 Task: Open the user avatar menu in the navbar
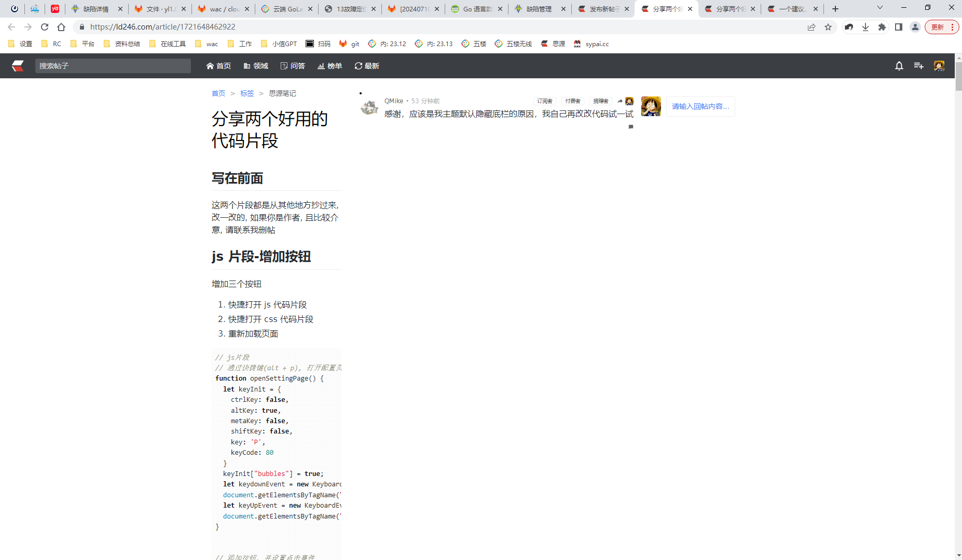[x=939, y=66]
